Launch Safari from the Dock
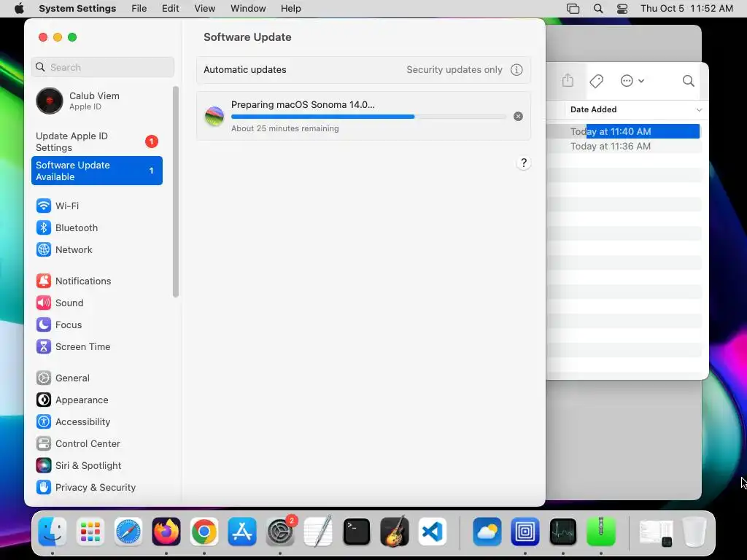Image resolution: width=747 pixels, height=560 pixels. (128, 532)
